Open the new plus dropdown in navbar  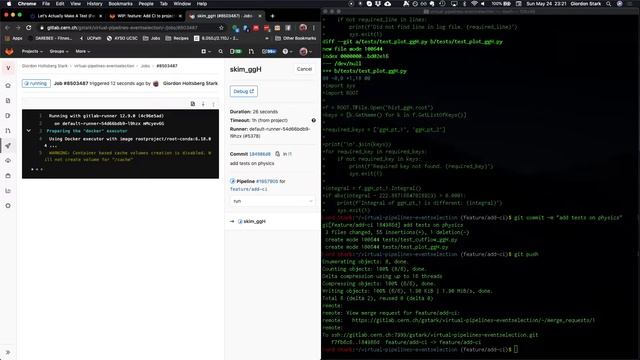[206, 51]
